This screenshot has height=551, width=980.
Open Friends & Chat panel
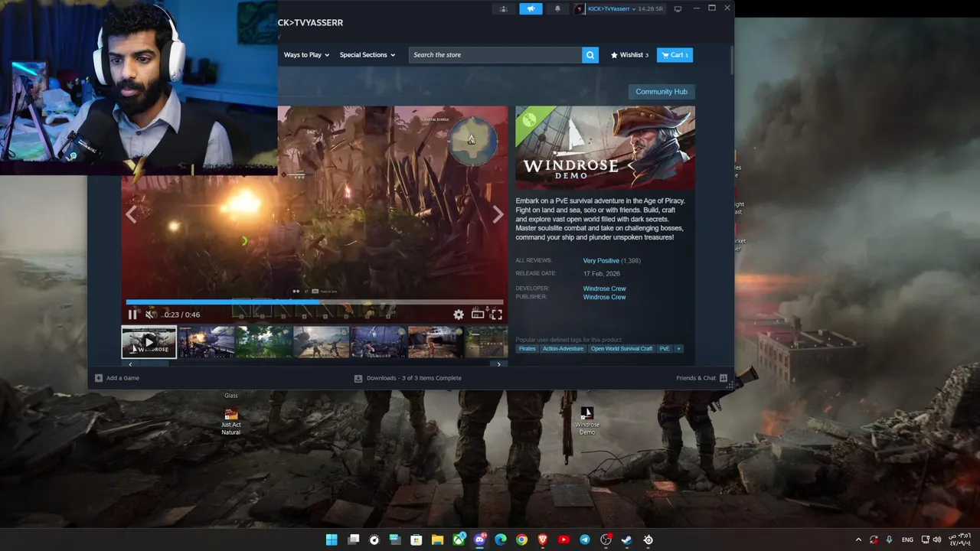coord(702,378)
